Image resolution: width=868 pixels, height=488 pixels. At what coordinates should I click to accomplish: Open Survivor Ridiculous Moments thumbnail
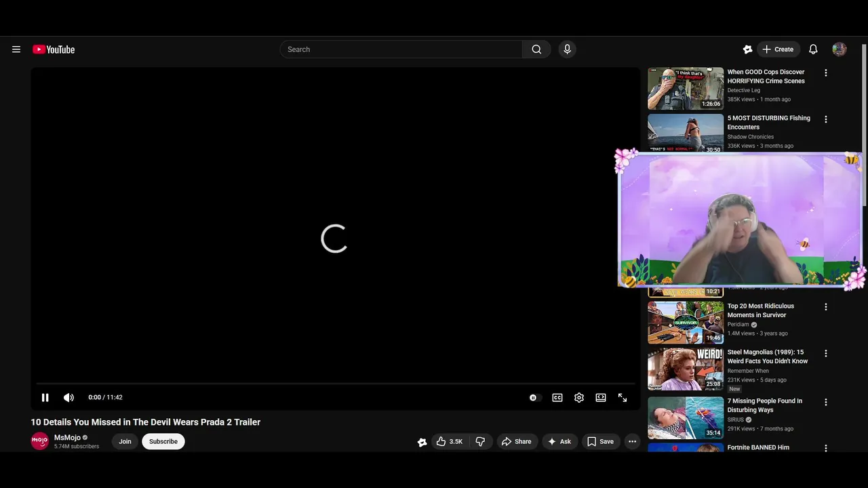(686, 323)
